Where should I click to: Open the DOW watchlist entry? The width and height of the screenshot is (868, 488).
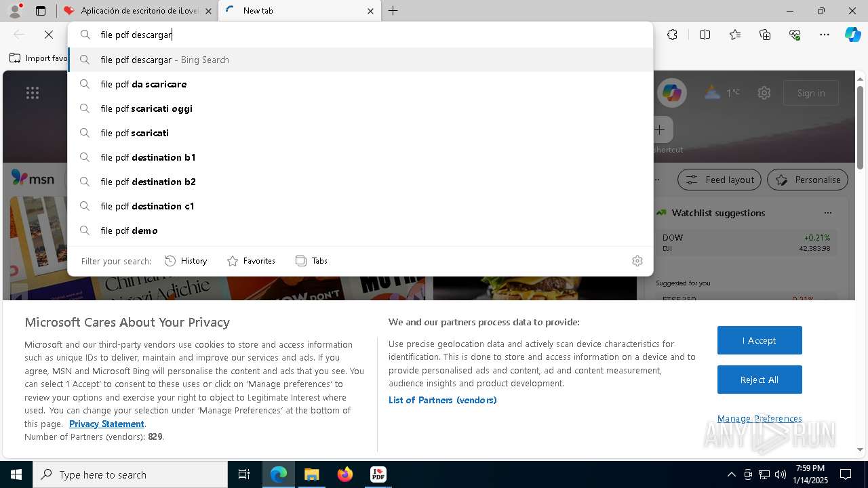(746, 243)
